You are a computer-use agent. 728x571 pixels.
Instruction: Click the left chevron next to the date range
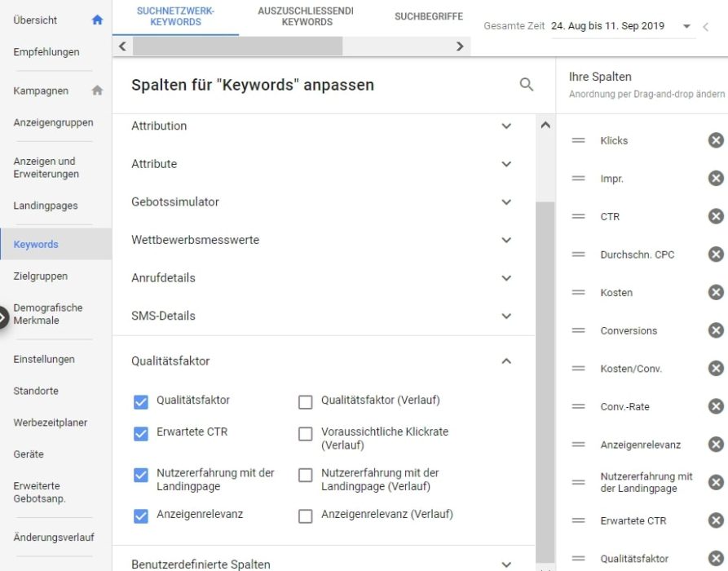pyautogui.click(x=706, y=27)
